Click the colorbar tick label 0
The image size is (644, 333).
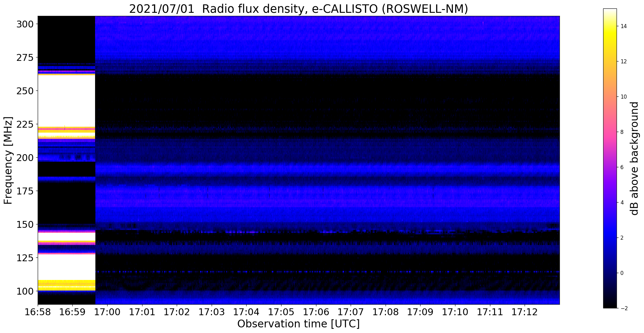click(622, 273)
